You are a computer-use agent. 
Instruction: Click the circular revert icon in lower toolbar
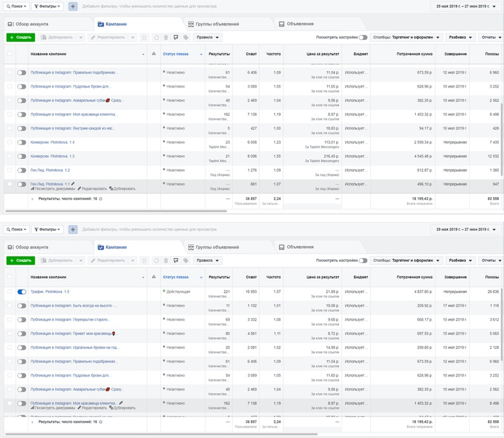pos(156,261)
